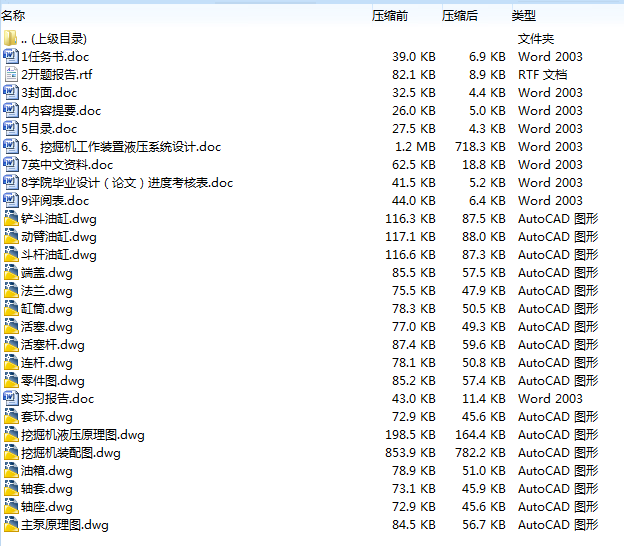The height and width of the screenshot is (546, 624).
Task: Click the 84.5 KB size value
Action: pos(414,525)
